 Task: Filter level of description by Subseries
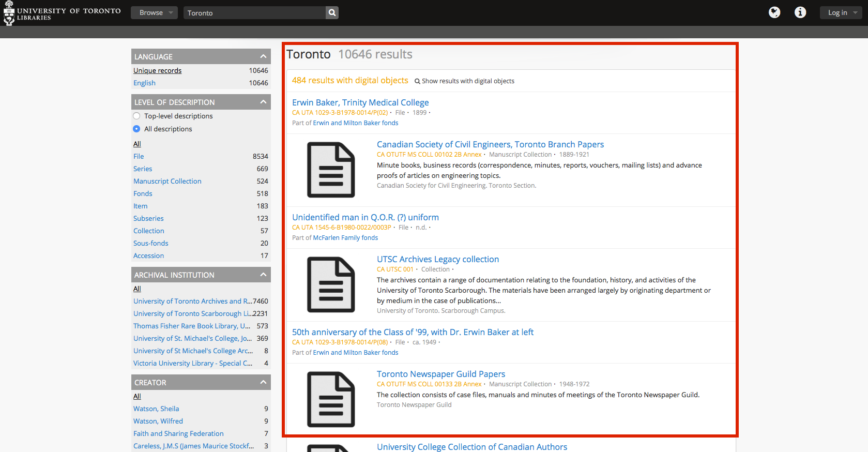tap(148, 218)
